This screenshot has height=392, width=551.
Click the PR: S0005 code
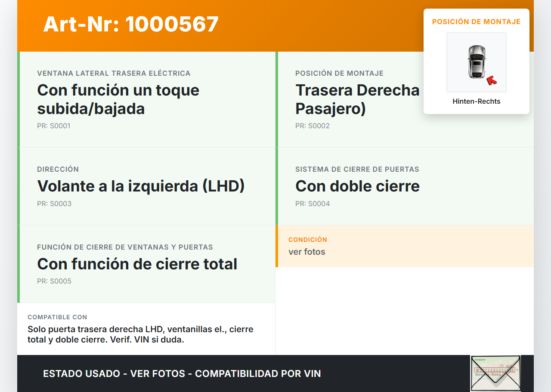pyautogui.click(x=54, y=281)
